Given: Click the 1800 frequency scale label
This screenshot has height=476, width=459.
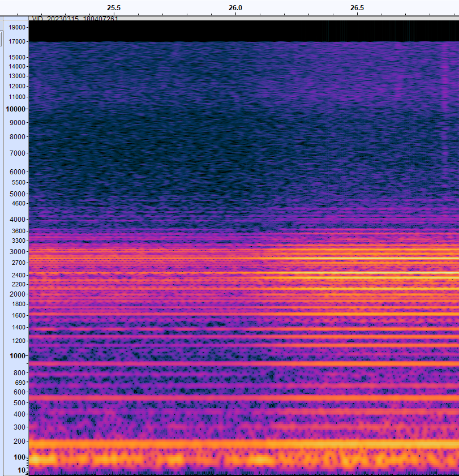Looking at the screenshot, I should click(19, 304).
